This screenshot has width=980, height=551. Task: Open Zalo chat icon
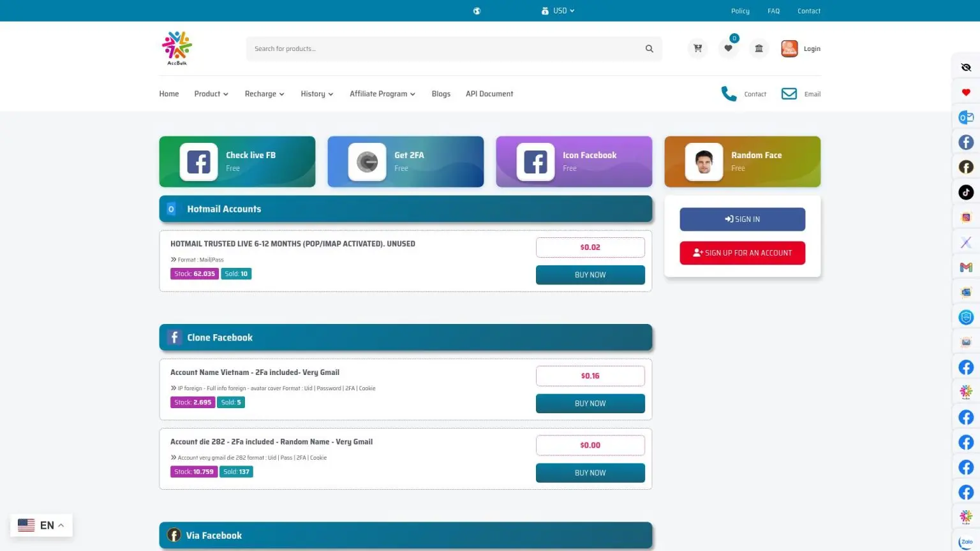(966, 542)
